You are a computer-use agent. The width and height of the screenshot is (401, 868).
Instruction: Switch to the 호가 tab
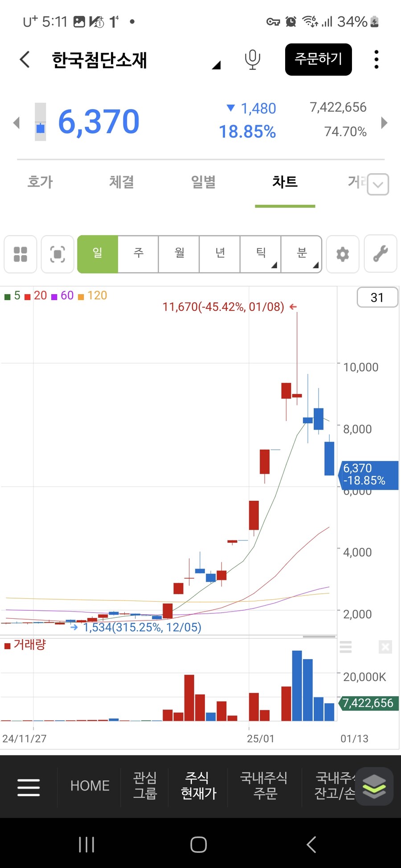[40, 182]
